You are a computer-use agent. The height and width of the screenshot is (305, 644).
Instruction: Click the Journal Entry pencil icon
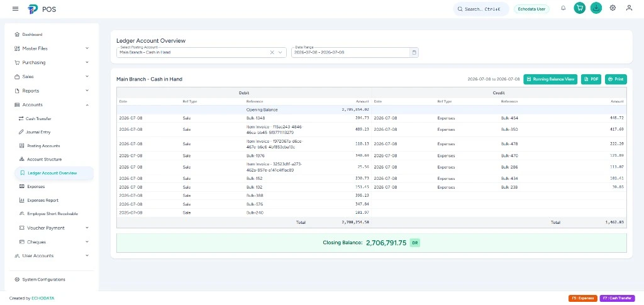[21, 132]
